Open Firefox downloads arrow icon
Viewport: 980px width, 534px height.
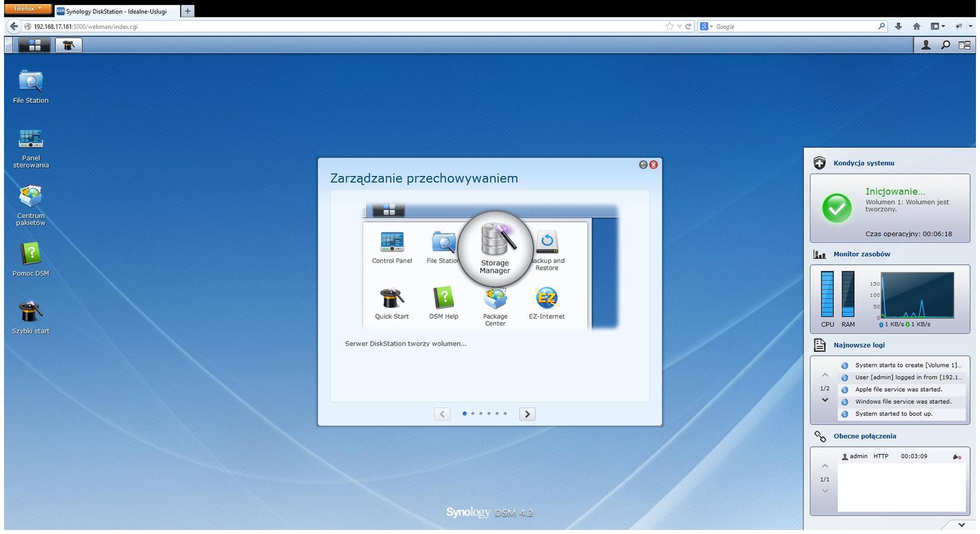[898, 26]
